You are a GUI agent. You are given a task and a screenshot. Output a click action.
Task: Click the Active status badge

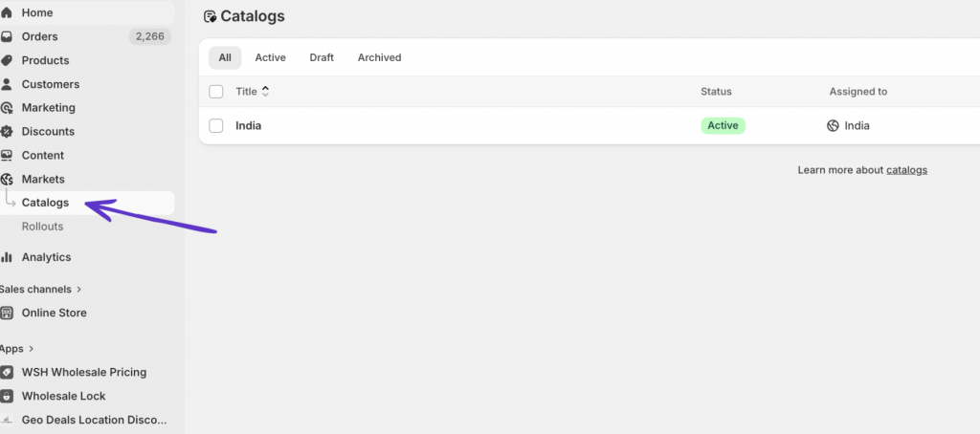tap(723, 125)
